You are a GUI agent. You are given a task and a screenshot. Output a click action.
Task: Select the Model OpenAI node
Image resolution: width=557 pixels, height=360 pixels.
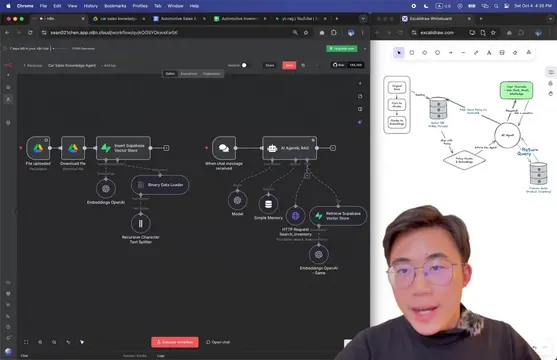pyautogui.click(x=237, y=200)
